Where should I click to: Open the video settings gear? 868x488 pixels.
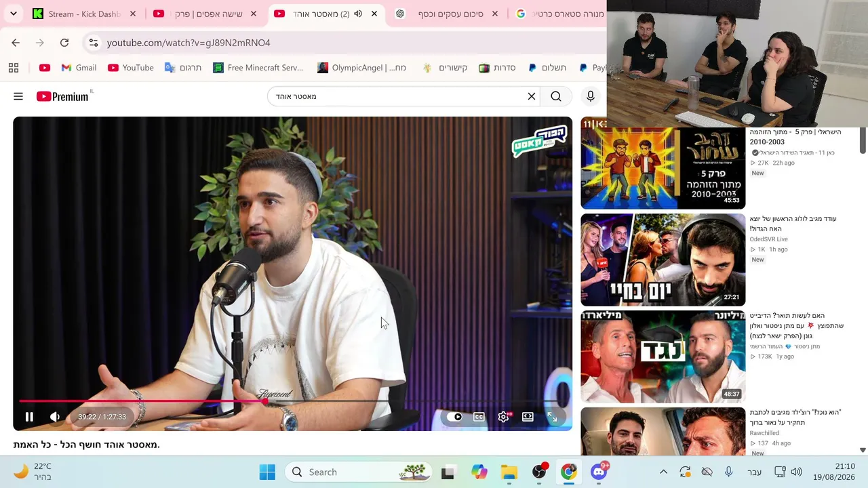(x=503, y=417)
